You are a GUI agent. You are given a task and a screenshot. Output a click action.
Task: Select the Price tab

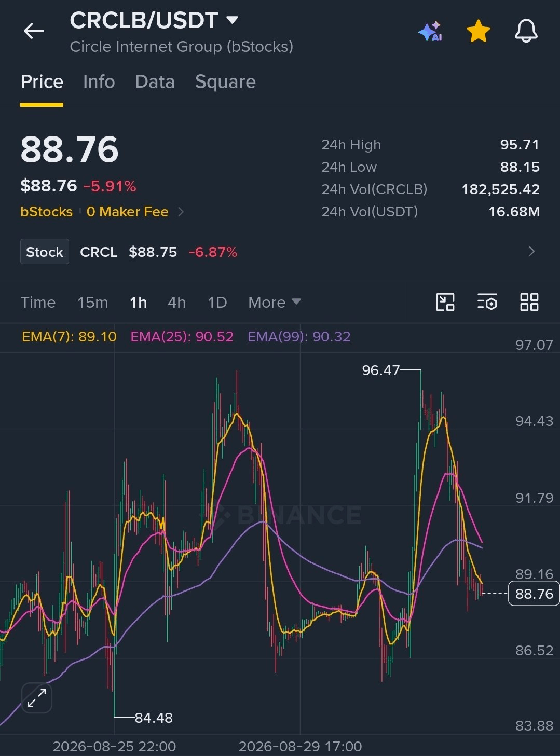tap(42, 82)
